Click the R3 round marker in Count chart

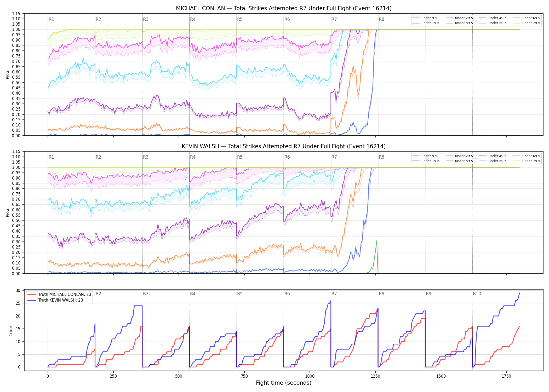[x=146, y=294]
